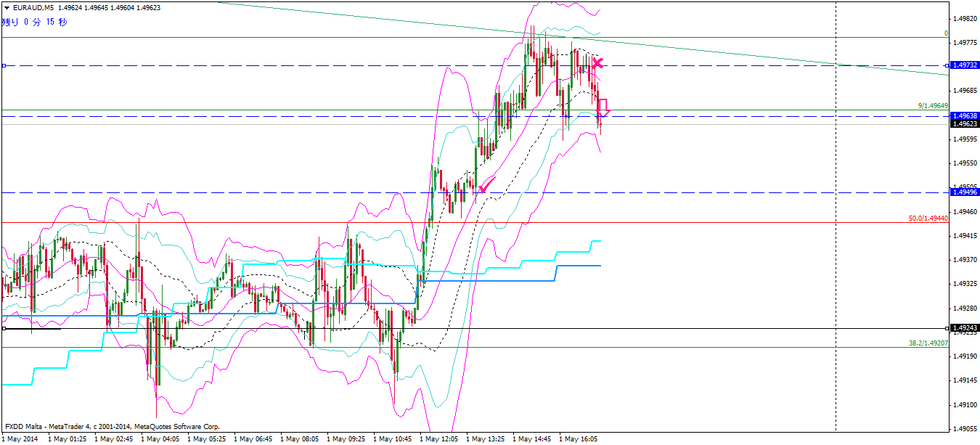Viewport: 980px width, 445px height.
Task: Click the 1.49190 price on the axis
Action: tap(966, 356)
